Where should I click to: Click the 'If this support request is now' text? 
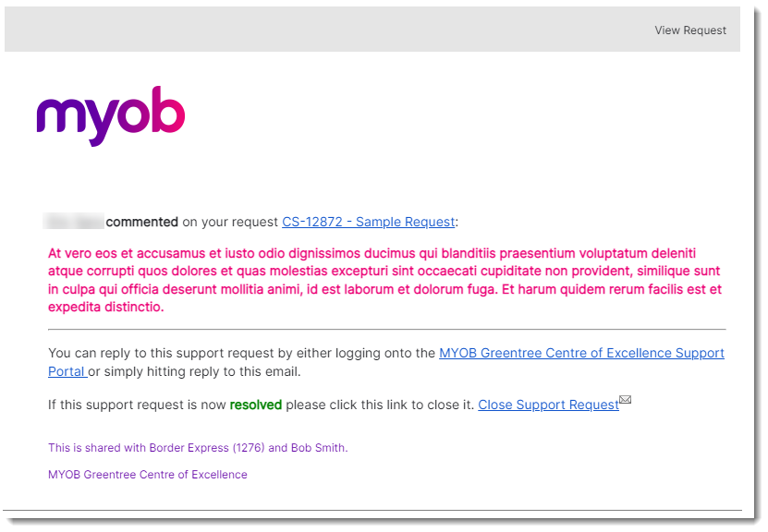[137, 405]
